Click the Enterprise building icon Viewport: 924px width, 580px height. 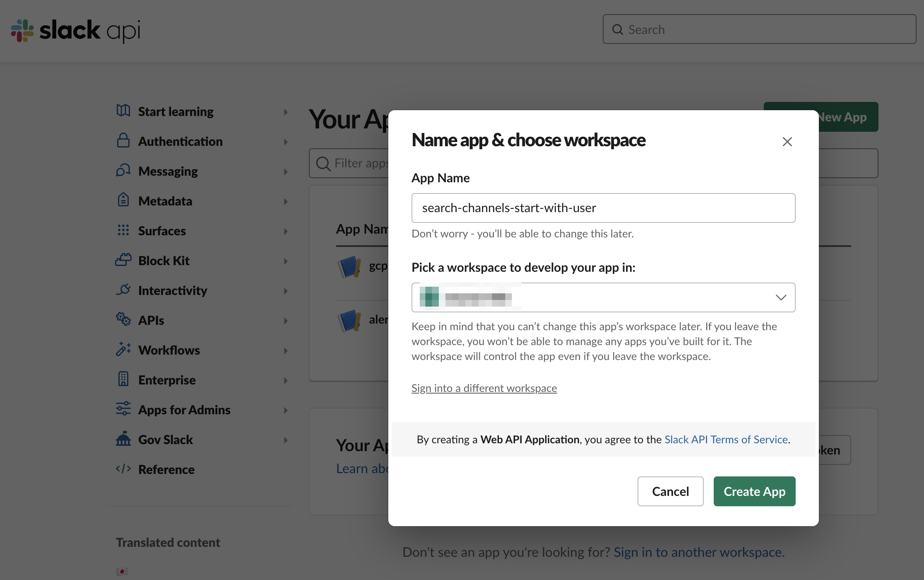pos(123,379)
